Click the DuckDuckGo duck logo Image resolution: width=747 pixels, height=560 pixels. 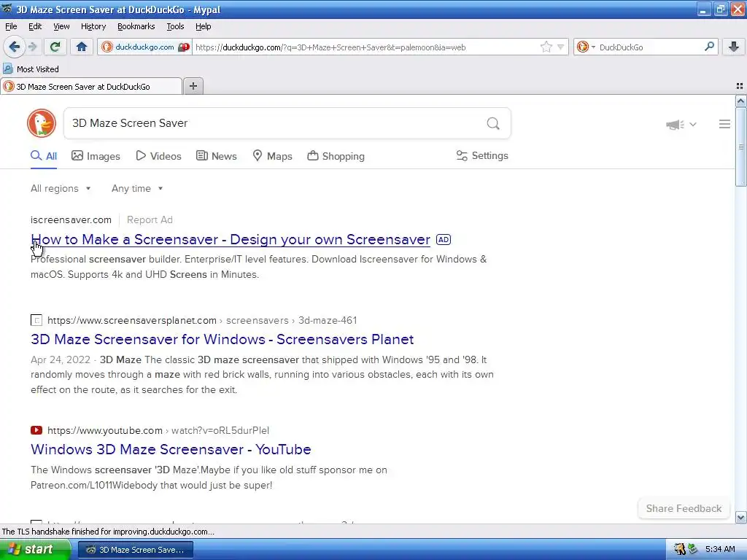(x=42, y=123)
